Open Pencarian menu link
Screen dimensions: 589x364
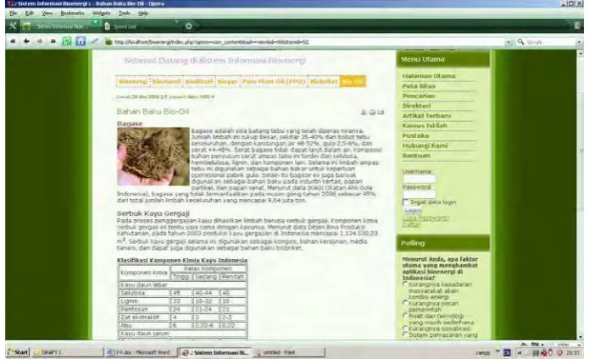(419, 96)
